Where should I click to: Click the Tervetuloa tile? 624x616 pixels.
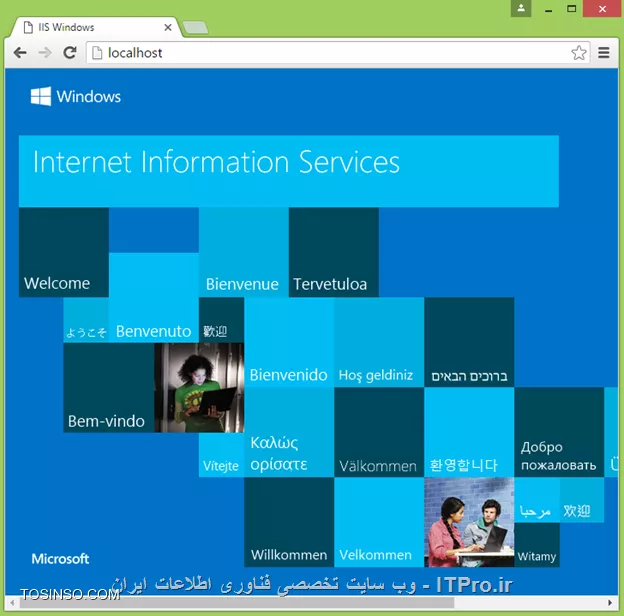[x=333, y=252]
